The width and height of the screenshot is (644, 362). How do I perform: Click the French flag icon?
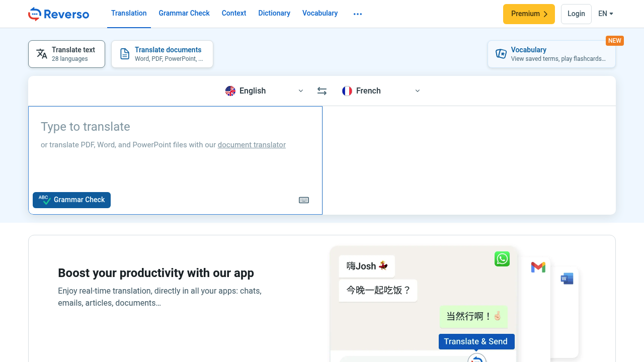347,91
